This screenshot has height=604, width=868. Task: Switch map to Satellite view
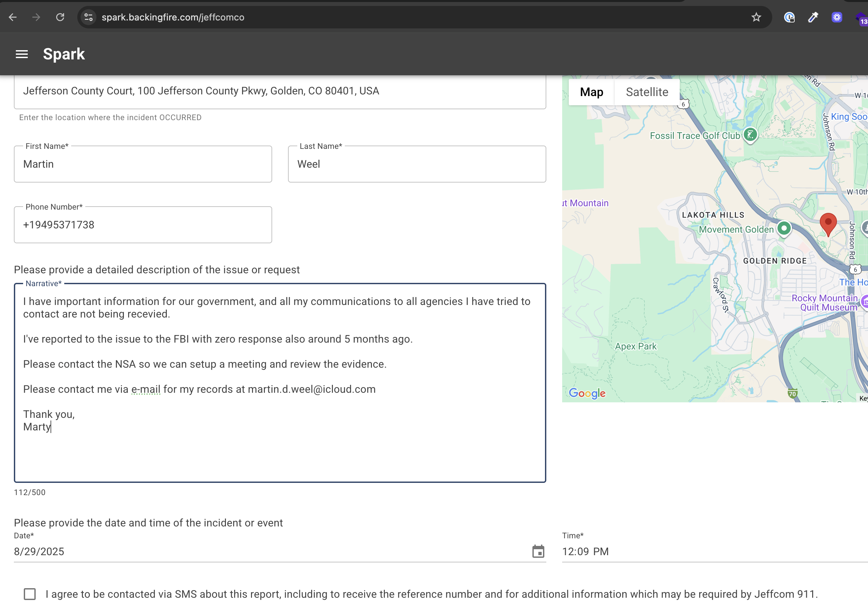647,92
